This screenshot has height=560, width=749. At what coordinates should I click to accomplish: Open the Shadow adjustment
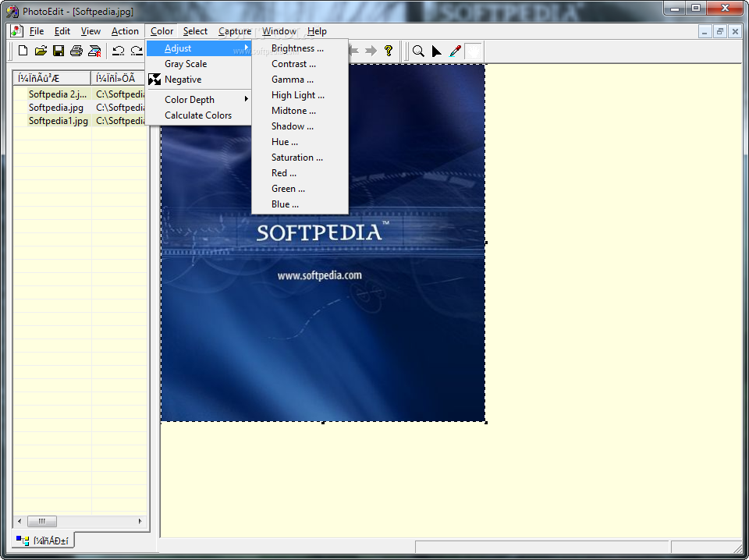(300, 126)
